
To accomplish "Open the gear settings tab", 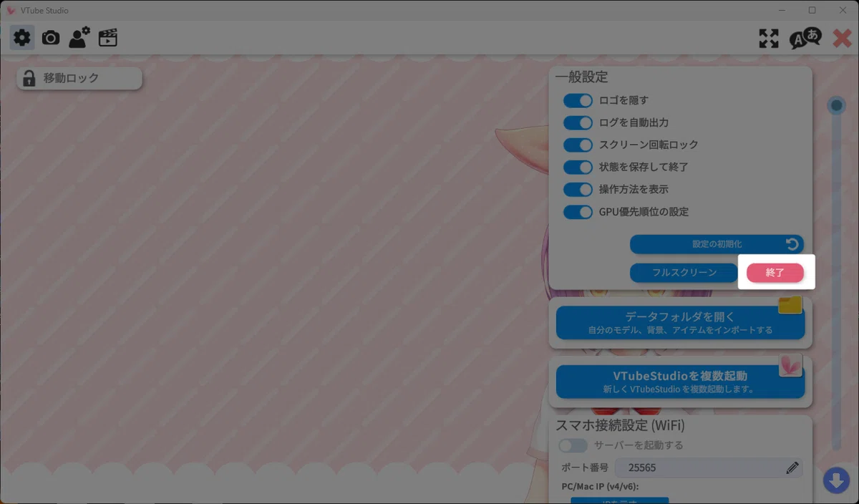I will (x=22, y=38).
